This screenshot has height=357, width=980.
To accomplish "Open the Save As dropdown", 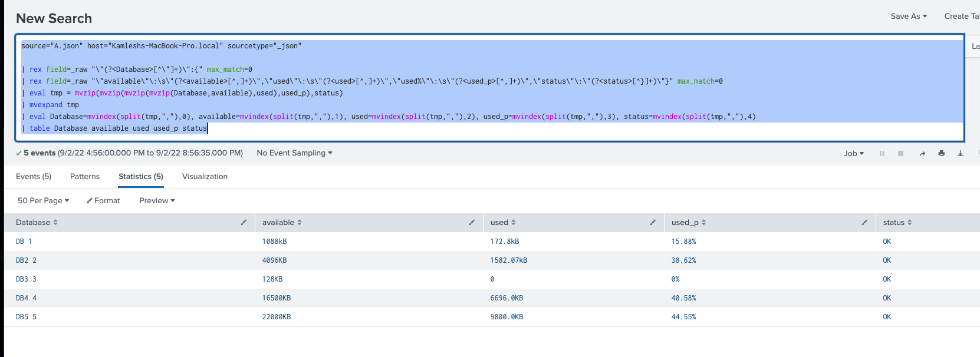I will 909,16.
